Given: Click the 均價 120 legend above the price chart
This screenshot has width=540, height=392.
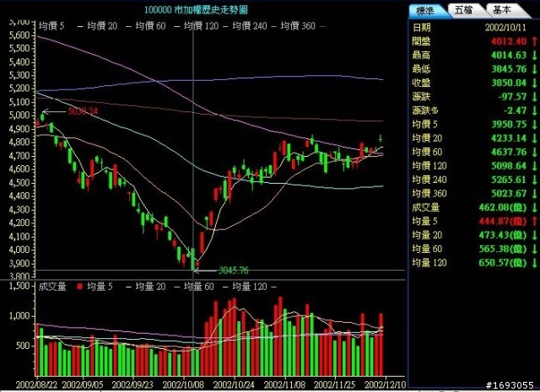Looking at the screenshot, I should (201, 26).
